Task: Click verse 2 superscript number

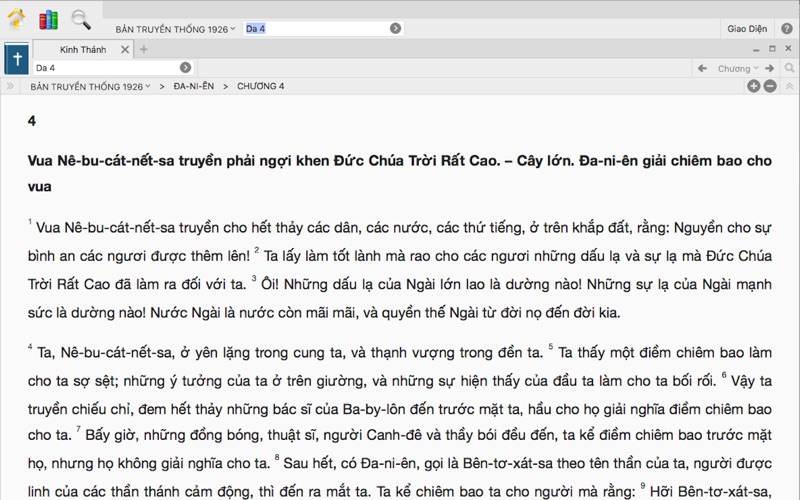Action: click(x=257, y=249)
